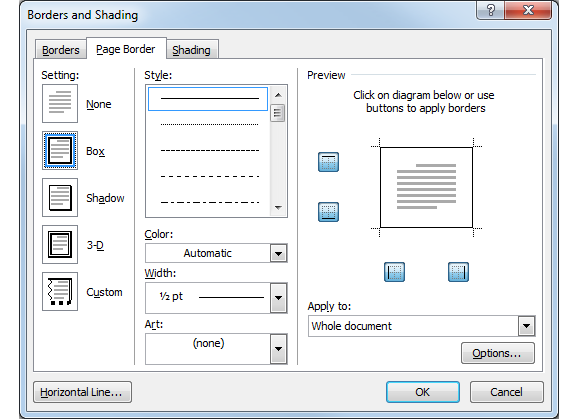Select the None border setting icon
Screen dimensions: 575x419
pos(60,103)
